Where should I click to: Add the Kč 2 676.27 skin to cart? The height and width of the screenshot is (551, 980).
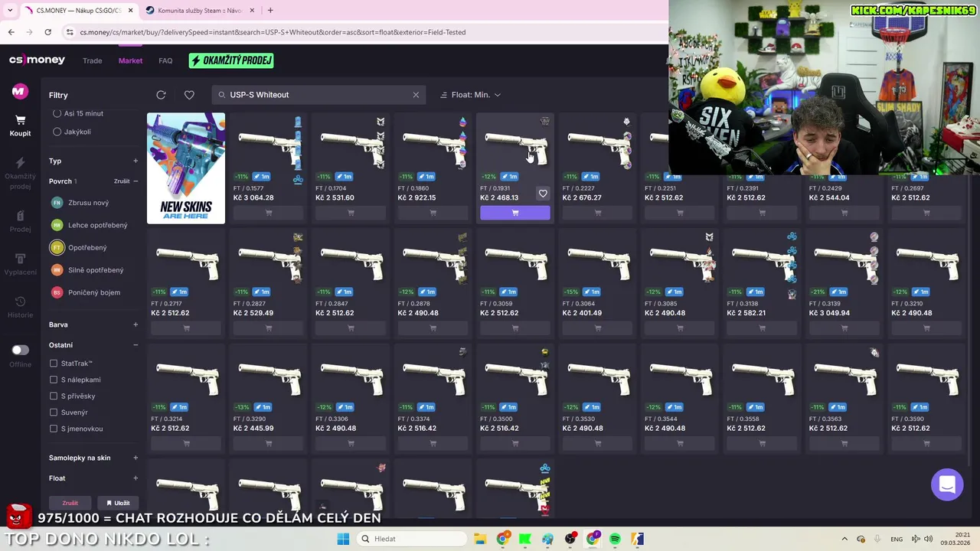[597, 213]
